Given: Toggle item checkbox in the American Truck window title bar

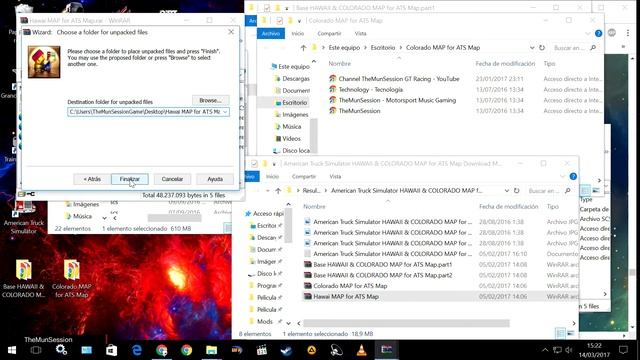Looking at the screenshot, I should click(x=254, y=164).
